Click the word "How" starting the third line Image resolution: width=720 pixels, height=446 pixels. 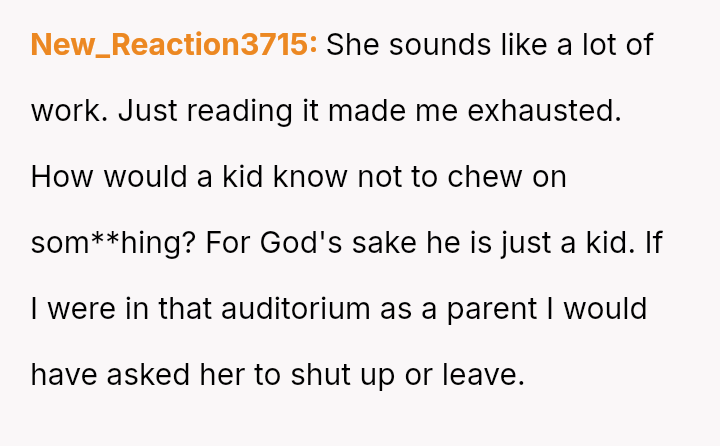[x=60, y=177]
